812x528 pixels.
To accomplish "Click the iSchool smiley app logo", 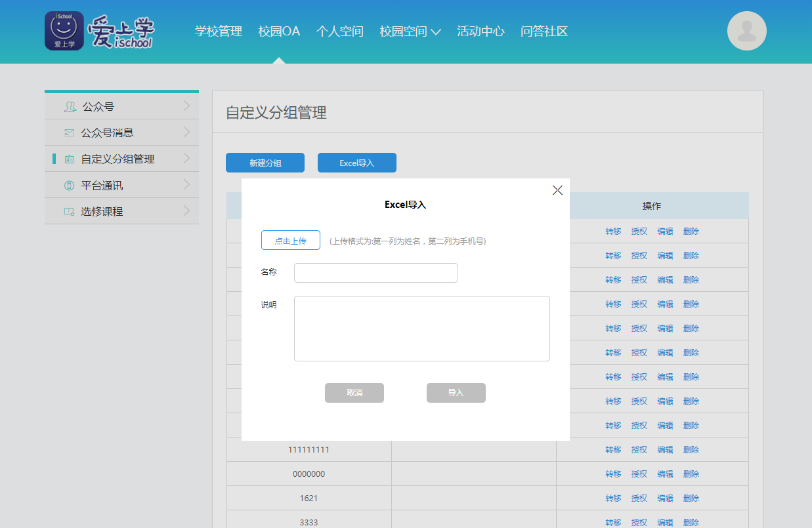I will [x=64, y=31].
